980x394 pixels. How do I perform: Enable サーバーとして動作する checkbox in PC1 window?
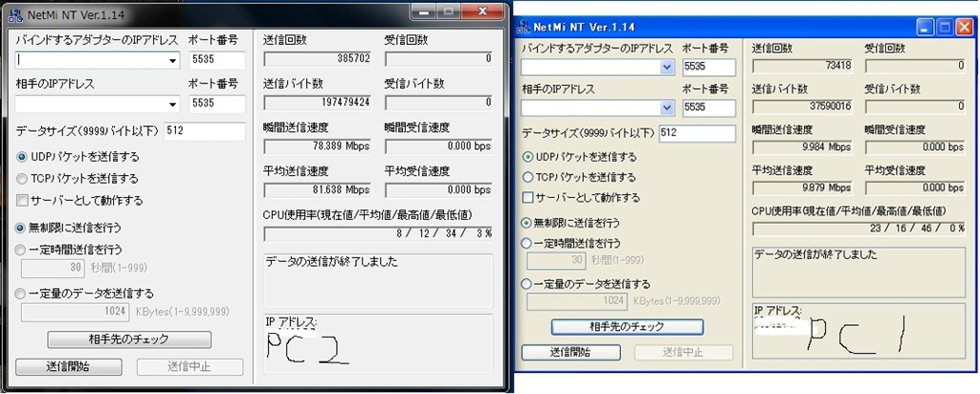(581, 197)
